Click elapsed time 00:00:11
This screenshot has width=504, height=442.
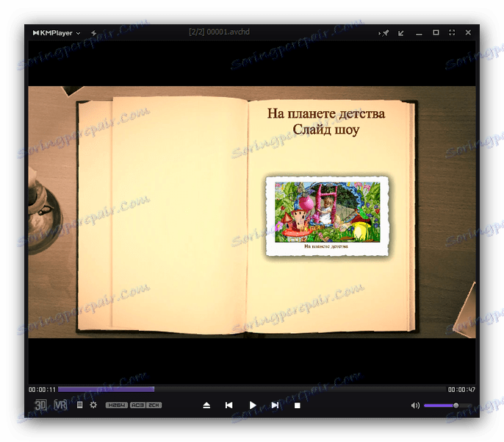coord(42,390)
